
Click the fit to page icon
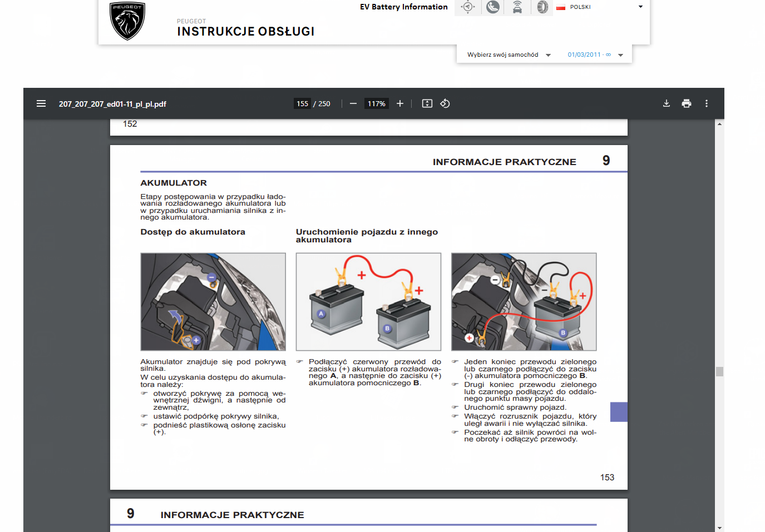[427, 103]
